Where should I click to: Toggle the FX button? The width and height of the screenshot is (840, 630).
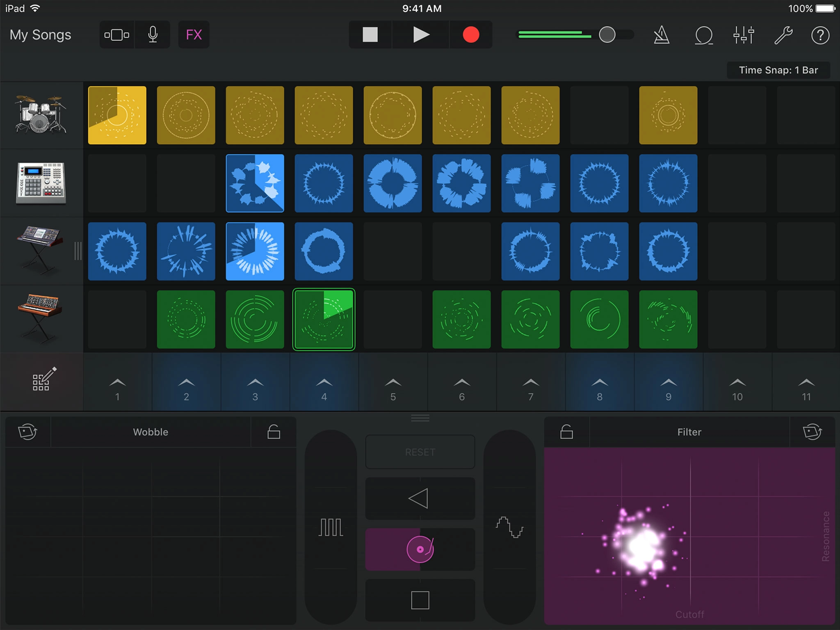click(194, 35)
